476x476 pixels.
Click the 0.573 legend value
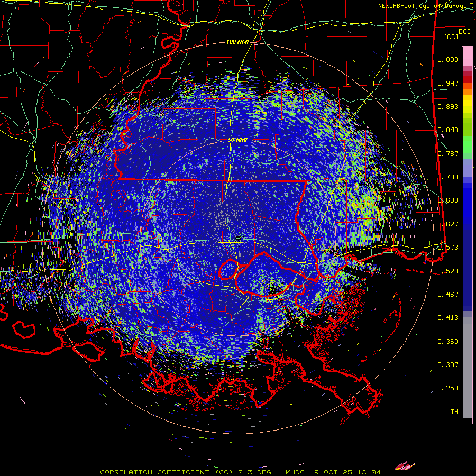[x=448, y=248]
